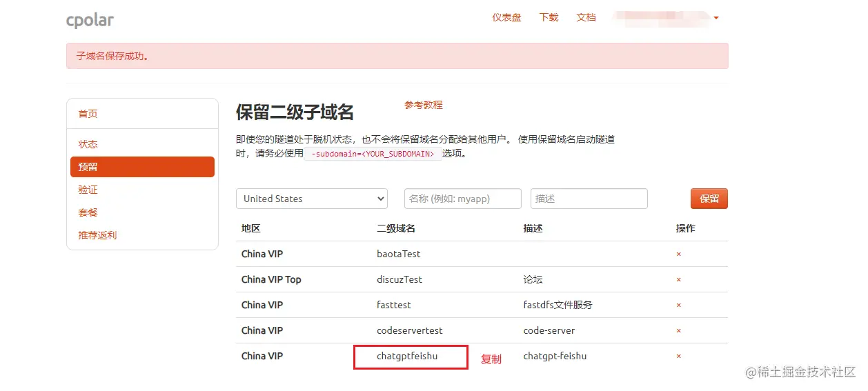Open 仪表盘 in the top navigation

point(506,17)
